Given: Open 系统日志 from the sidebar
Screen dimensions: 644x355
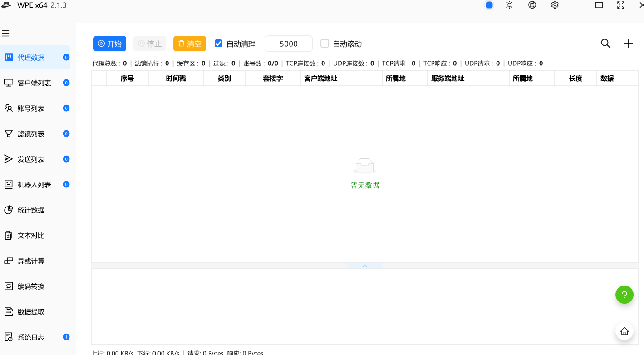Looking at the screenshot, I should point(31,337).
